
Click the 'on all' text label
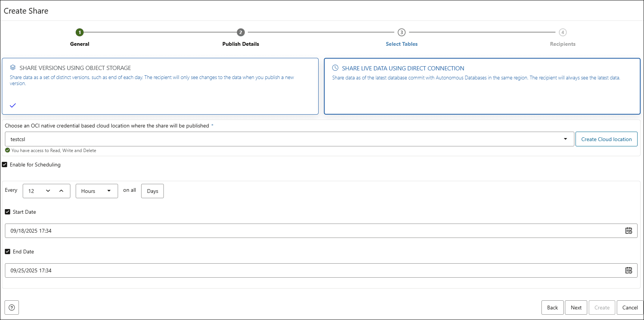tap(129, 190)
